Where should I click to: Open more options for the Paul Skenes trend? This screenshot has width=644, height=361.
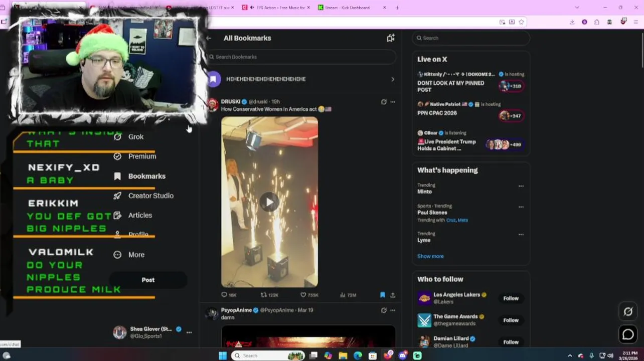(x=521, y=207)
